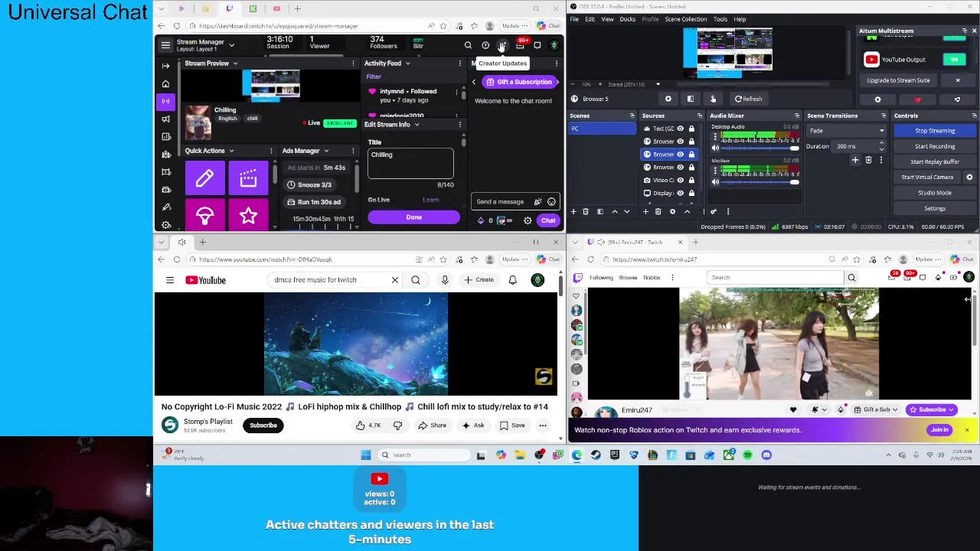
Task: Expand the Edit Stream Info panel dropdown
Action: click(x=416, y=125)
